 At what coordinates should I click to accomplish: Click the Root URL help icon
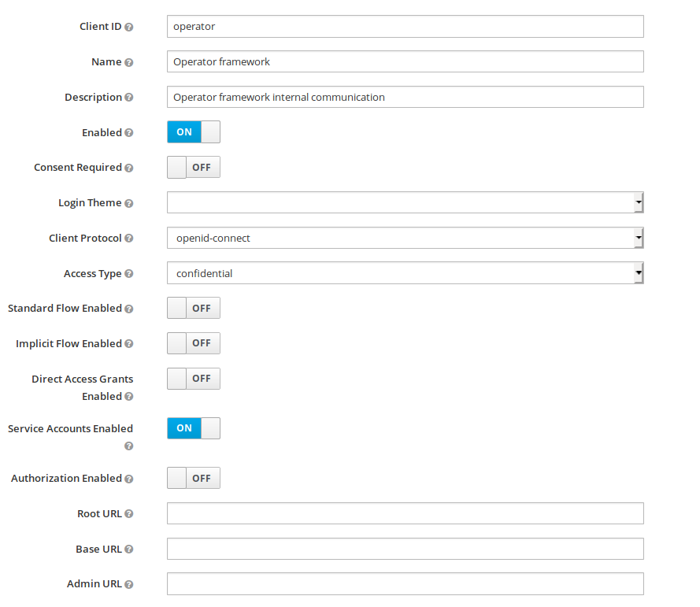(129, 514)
